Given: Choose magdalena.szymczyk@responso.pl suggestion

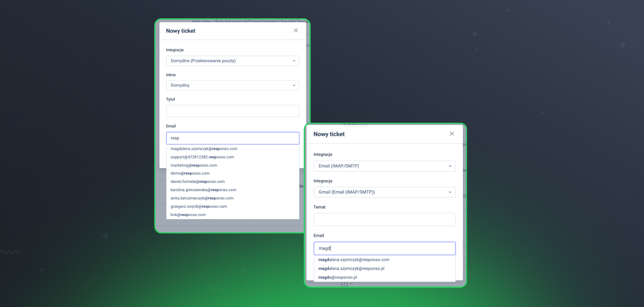Looking at the screenshot, I should pyautogui.click(x=351, y=269).
